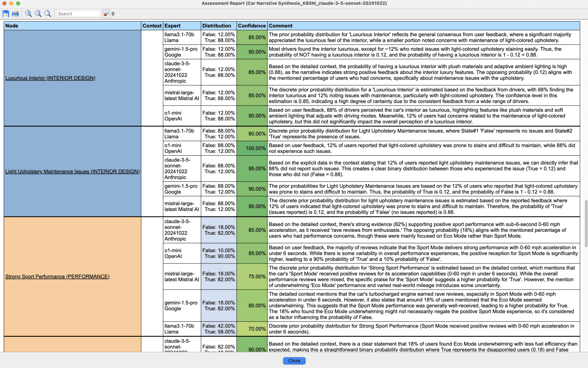Viewport: 588px width, 368px height.
Task: Zoom out of the report view
Action: point(38,13)
